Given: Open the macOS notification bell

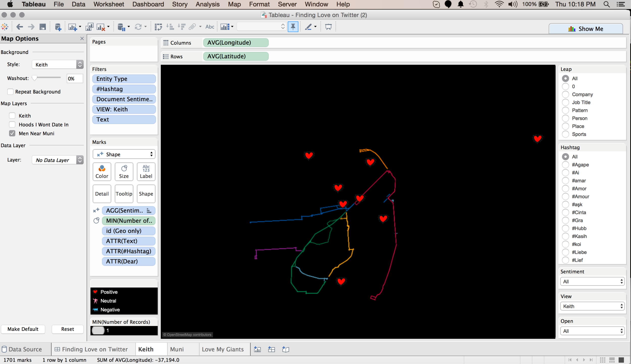Looking at the screenshot, I should click(x=461, y=4).
